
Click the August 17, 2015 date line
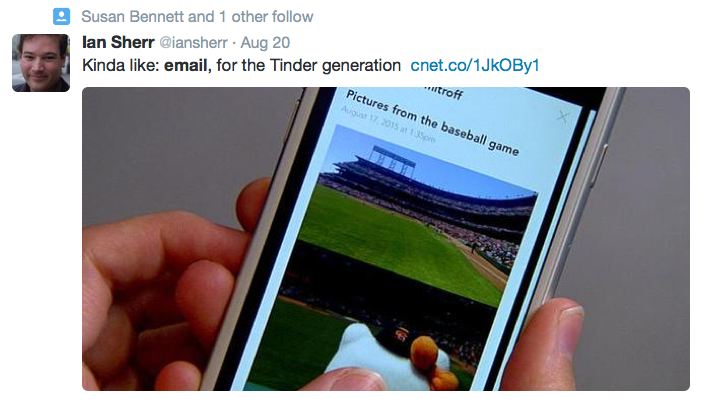click(388, 124)
